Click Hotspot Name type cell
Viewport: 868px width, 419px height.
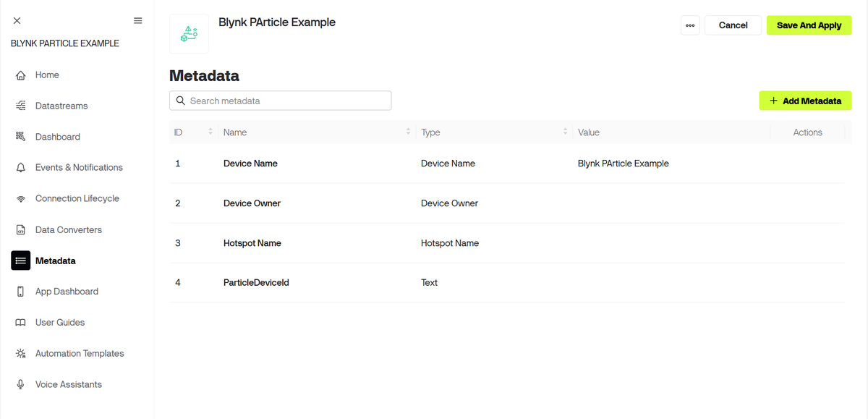(450, 243)
